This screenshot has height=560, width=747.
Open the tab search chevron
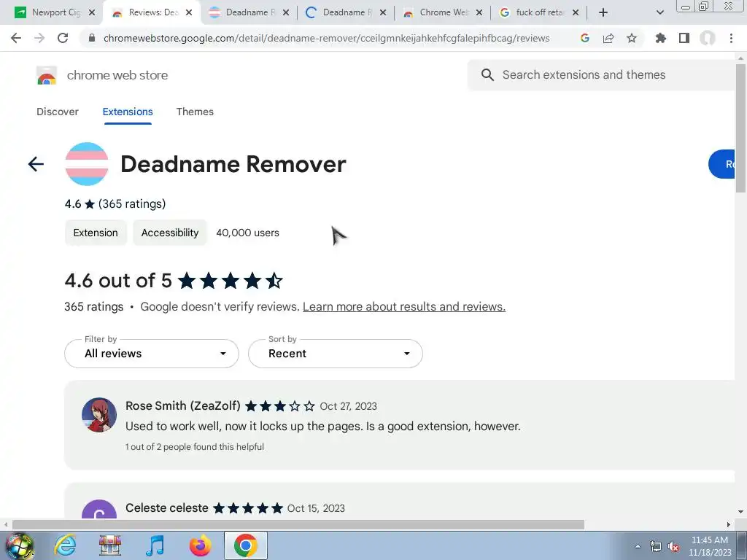click(659, 12)
